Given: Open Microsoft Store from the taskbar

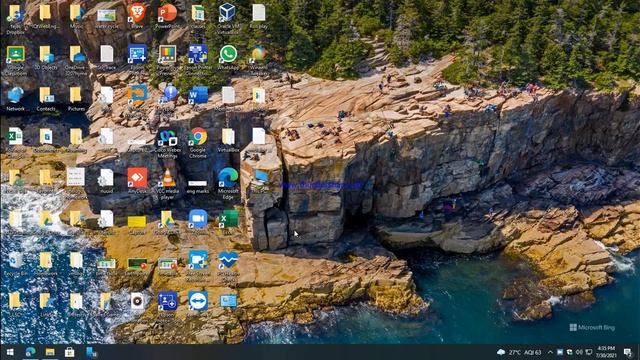Looking at the screenshot, I should click(x=69, y=352).
